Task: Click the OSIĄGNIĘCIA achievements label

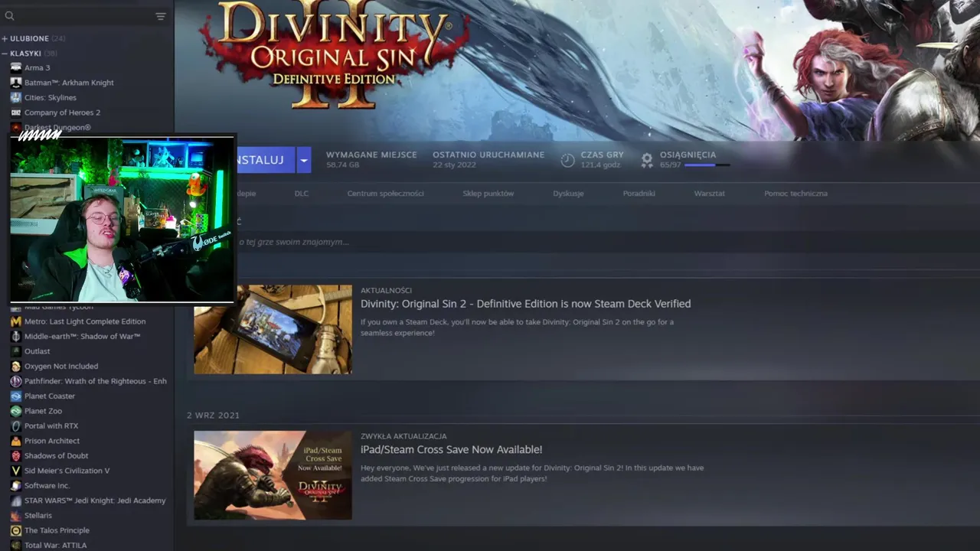Action: coord(688,155)
